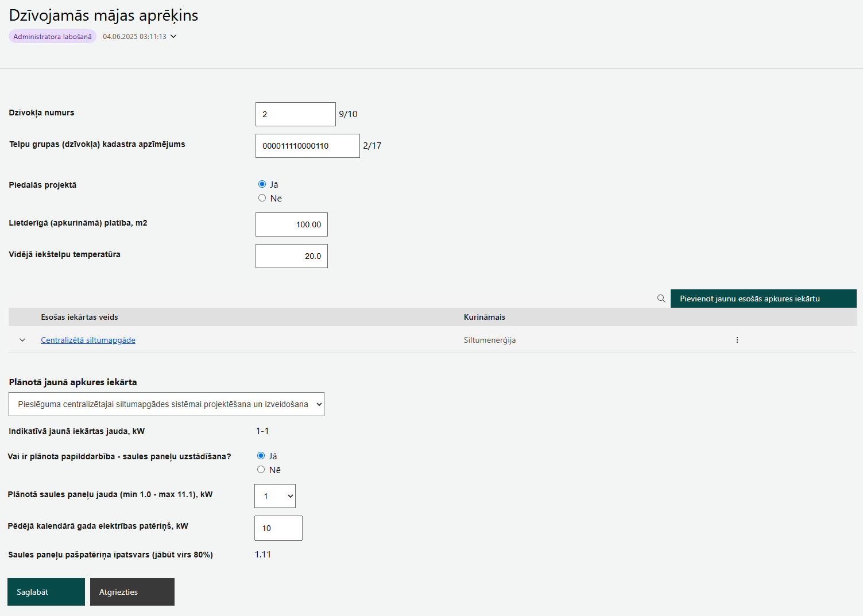Image resolution: width=863 pixels, height=616 pixels.
Task: Click the 1.11 pašpatēriņa īpatsvars value
Action: pyautogui.click(x=263, y=555)
